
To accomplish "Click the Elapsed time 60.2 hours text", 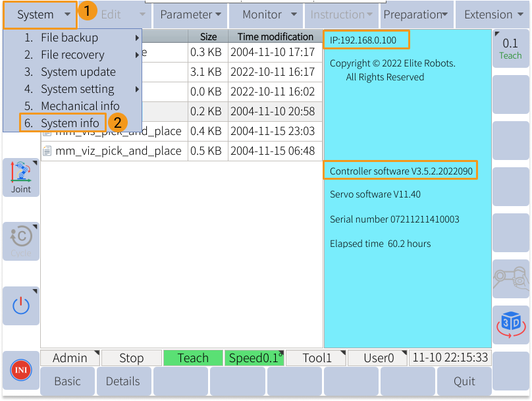I will tap(381, 244).
